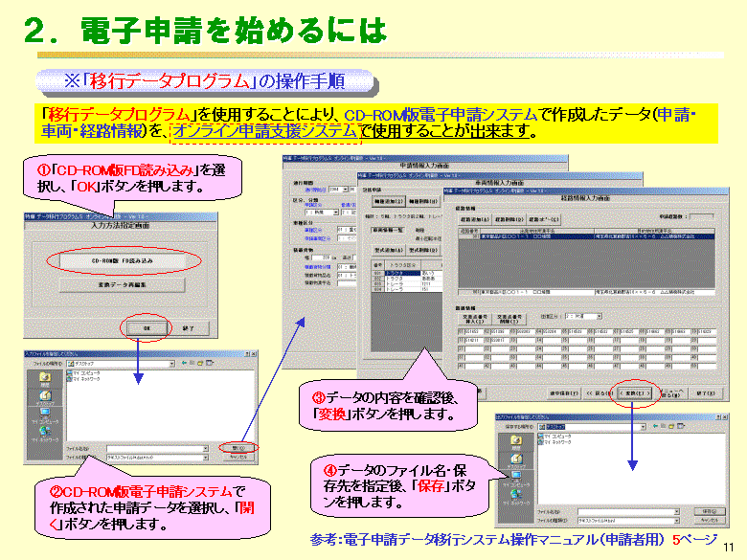Click intersection number field 01
Image resolution: width=747 pixels, height=560 pixels.
click(474, 331)
